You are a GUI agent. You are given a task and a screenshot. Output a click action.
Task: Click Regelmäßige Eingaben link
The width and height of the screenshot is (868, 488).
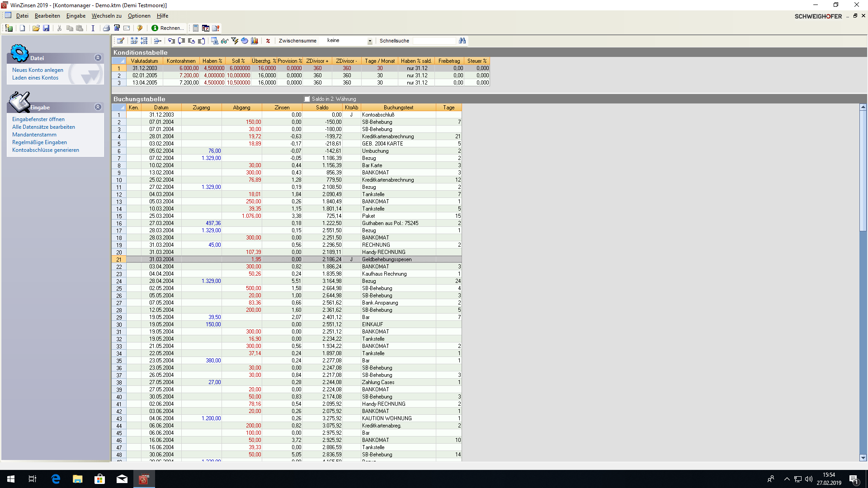click(x=39, y=142)
